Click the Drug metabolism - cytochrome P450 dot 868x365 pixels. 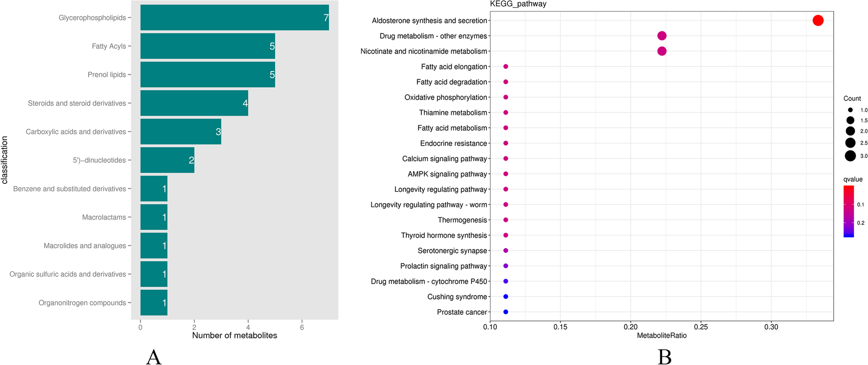pos(506,281)
